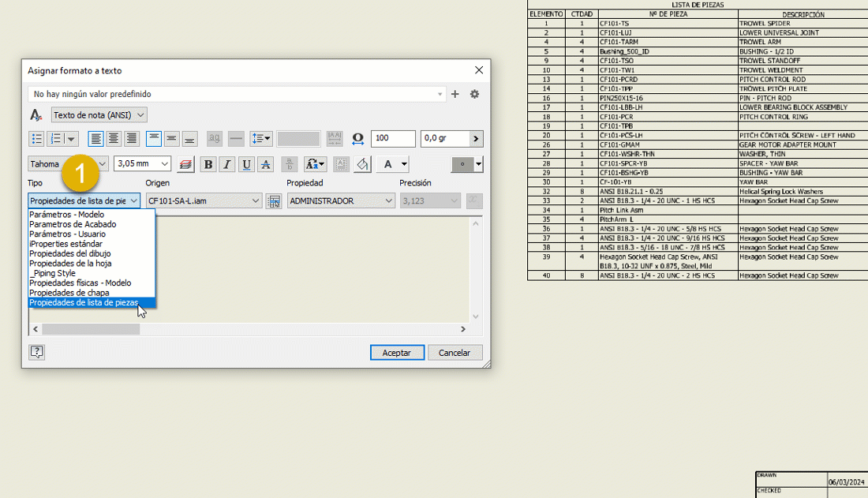Viewport: 868px width, 498px height.
Task: Toggle bold formatting
Action: (x=208, y=164)
